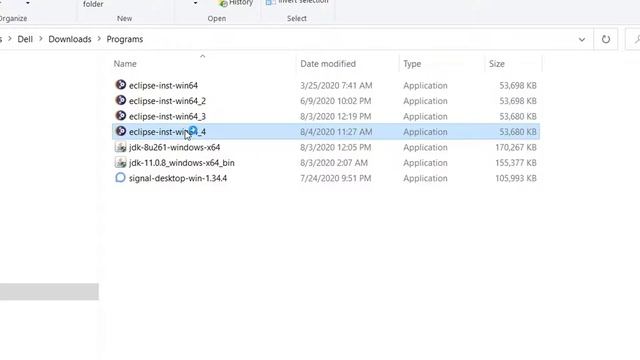Screen dimensions: 640x360
Task: Click date 6/9/2020 10:02 PM
Action: point(336,101)
